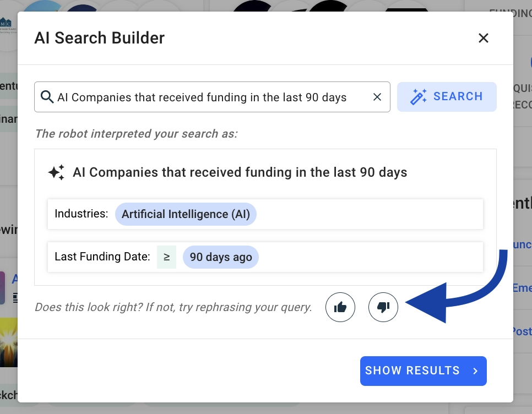The image size is (532, 414).
Task: Click the thumbs-up feedback icon
Action: 340,307
